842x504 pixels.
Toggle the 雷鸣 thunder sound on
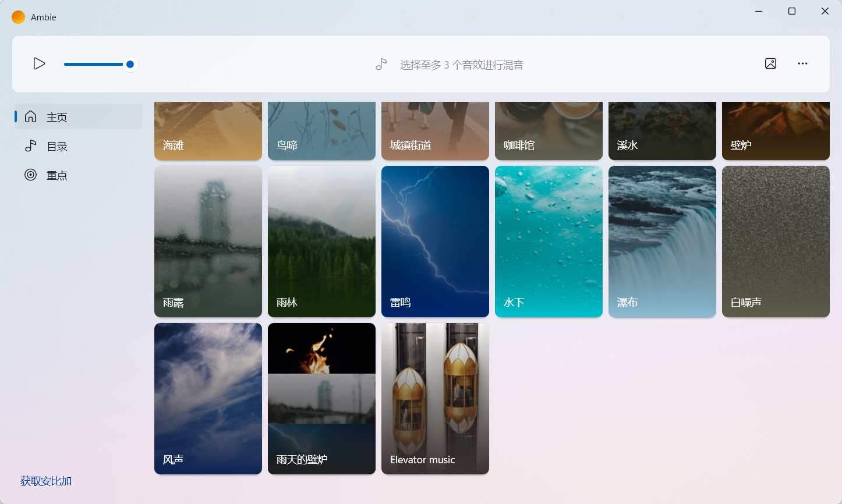point(435,242)
